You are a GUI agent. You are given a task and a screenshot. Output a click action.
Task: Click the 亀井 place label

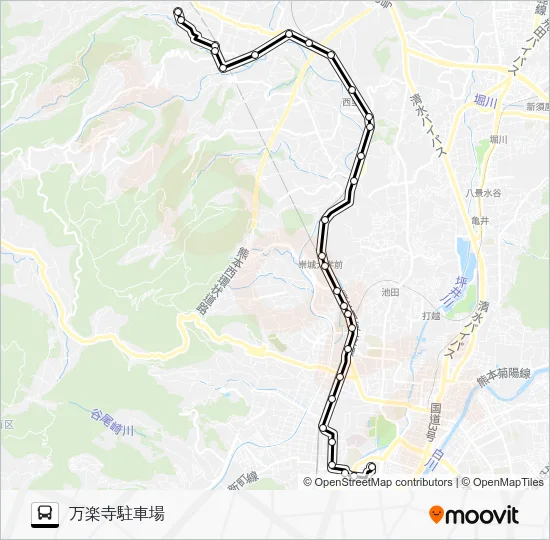pos(480,221)
